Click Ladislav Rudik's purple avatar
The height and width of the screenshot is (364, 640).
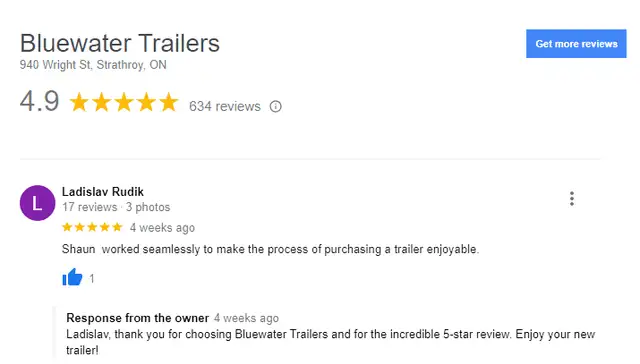pyautogui.click(x=38, y=203)
